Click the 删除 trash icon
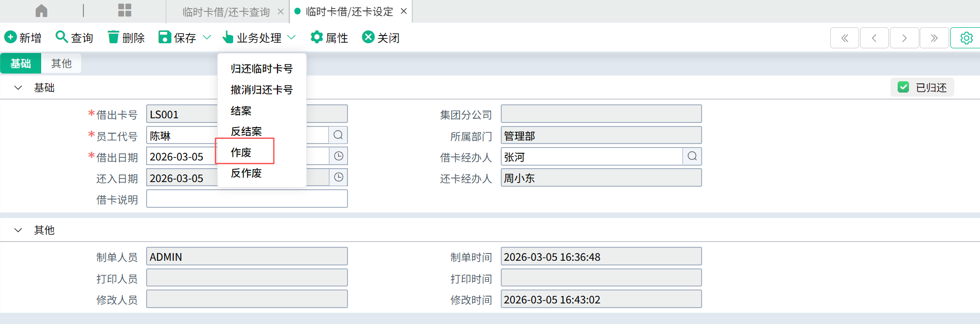Image resolution: width=980 pixels, height=324 pixels. click(x=113, y=37)
